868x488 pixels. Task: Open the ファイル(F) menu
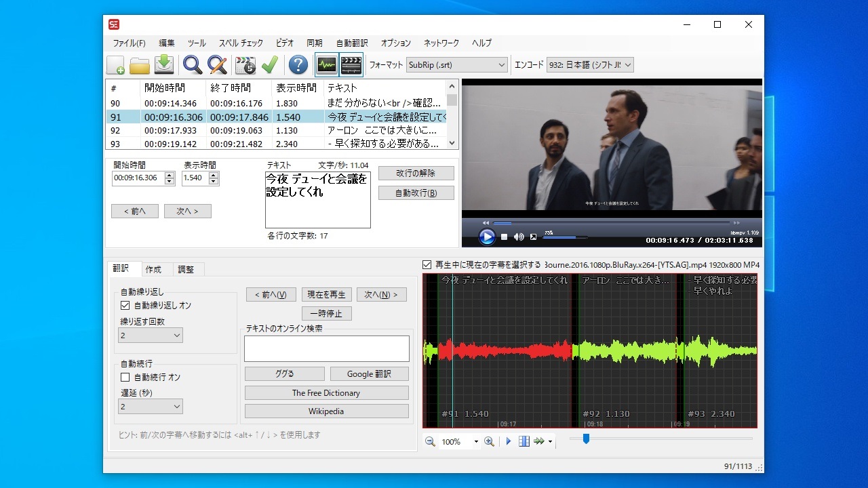pos(129,43)
